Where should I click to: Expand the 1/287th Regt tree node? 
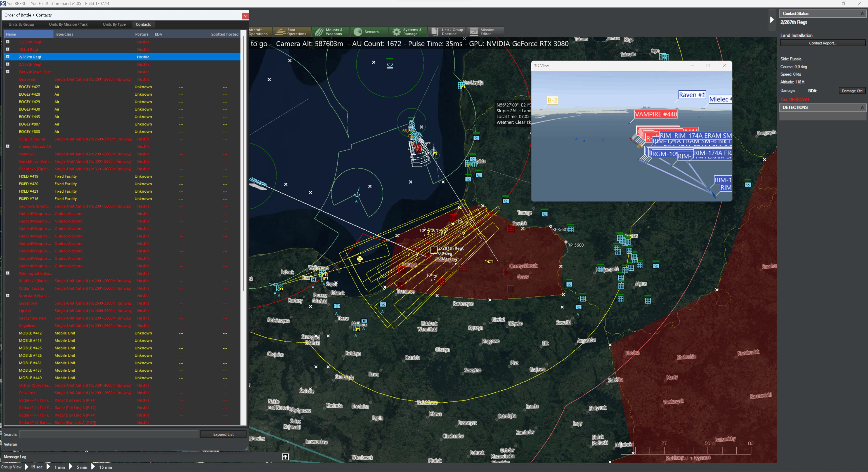(8, 42)
